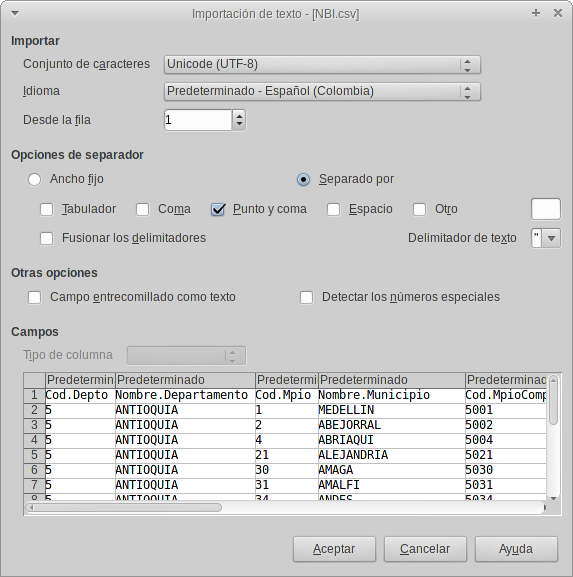This screenshot has height=577, width=573.
Task: Click the Otro custom separator text field
Action: pos(546,209)
